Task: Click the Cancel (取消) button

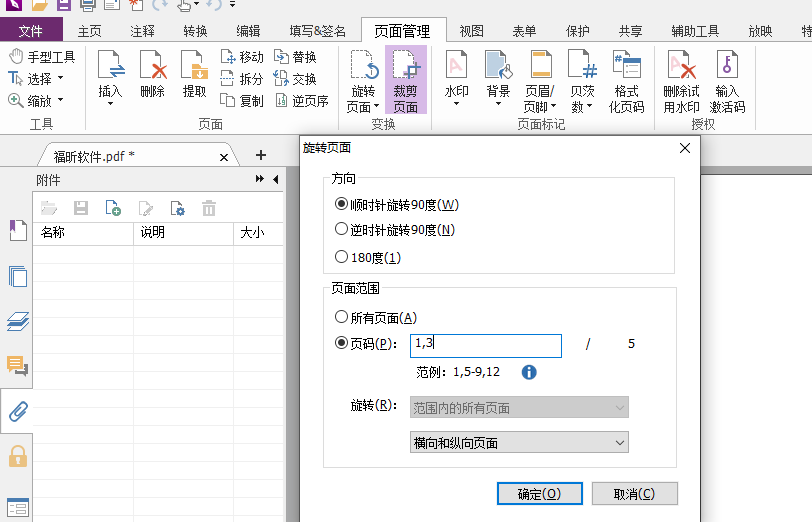Action: click(634, 494)
